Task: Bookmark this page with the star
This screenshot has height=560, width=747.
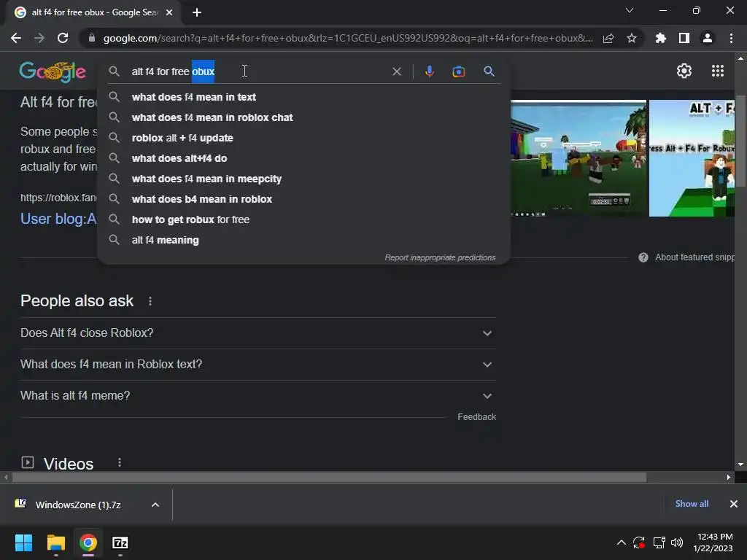Action: 632,38
